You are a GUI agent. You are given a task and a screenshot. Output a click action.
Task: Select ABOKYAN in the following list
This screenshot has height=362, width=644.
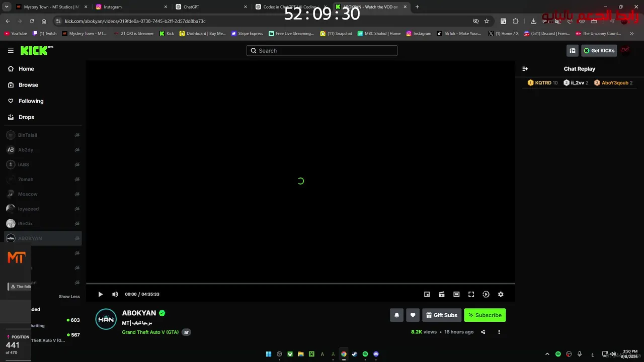43,238
